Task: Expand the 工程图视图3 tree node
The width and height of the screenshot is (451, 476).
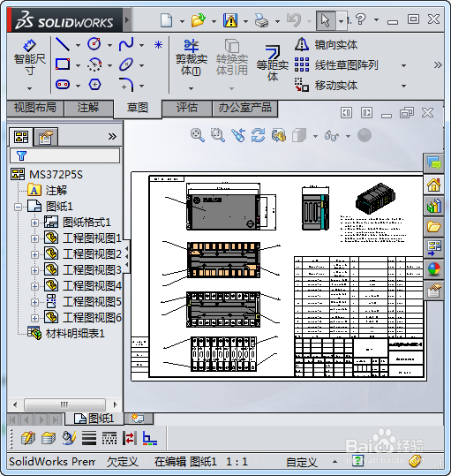Action: point(34,270)
